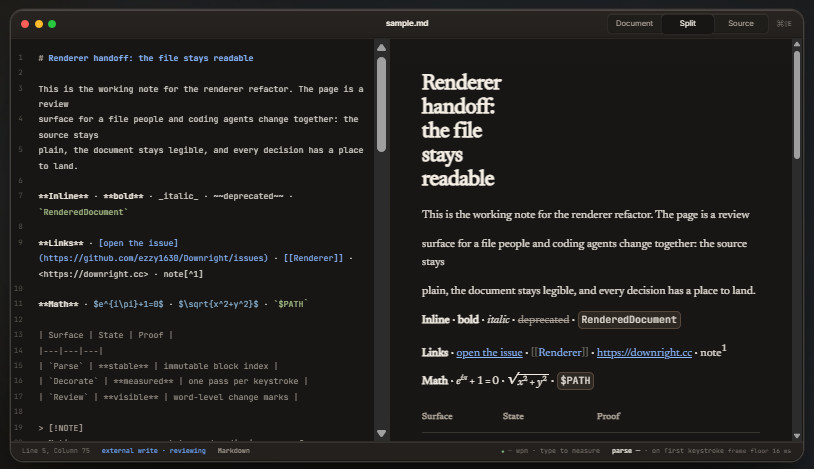This screenshot has height=469, width=814.
Task: Click the preview pane scroll-up arrow
Action: (797, 45)
